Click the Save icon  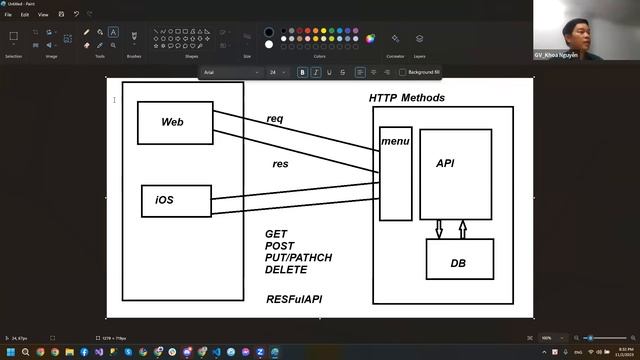61,14
